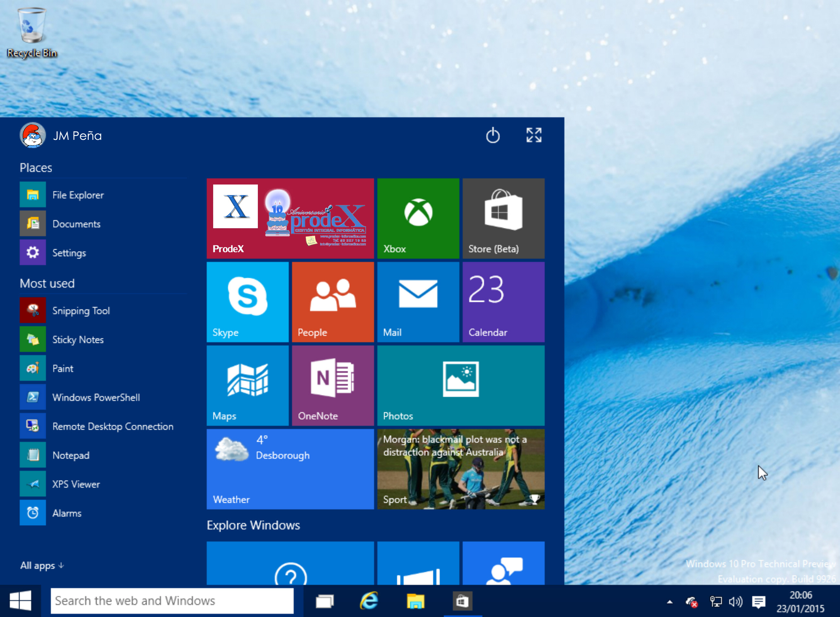Open File Explorer from the taskbar
The image size is (840, 617).
click(415, 601)
